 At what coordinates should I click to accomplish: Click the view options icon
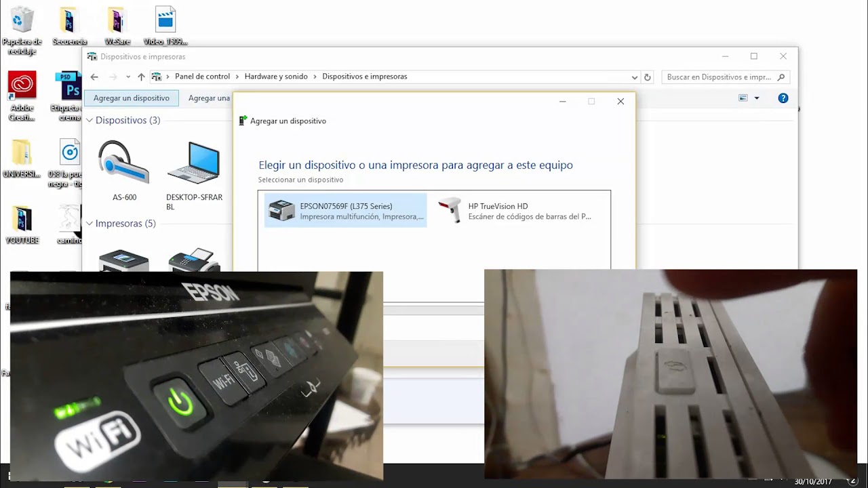pyautogui.click(x=743, y=98)
